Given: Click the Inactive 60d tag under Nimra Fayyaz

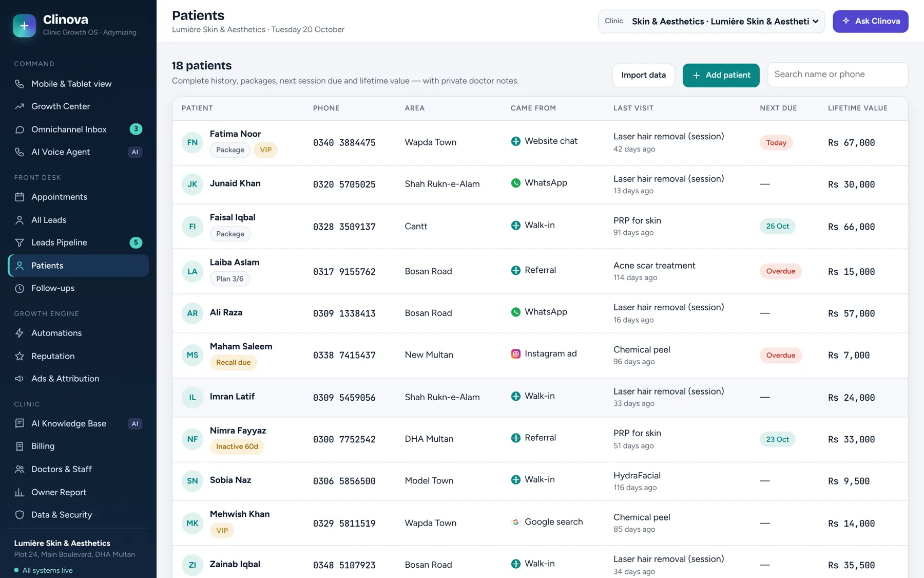Looking at the screenshot, I should pos(237,446).
